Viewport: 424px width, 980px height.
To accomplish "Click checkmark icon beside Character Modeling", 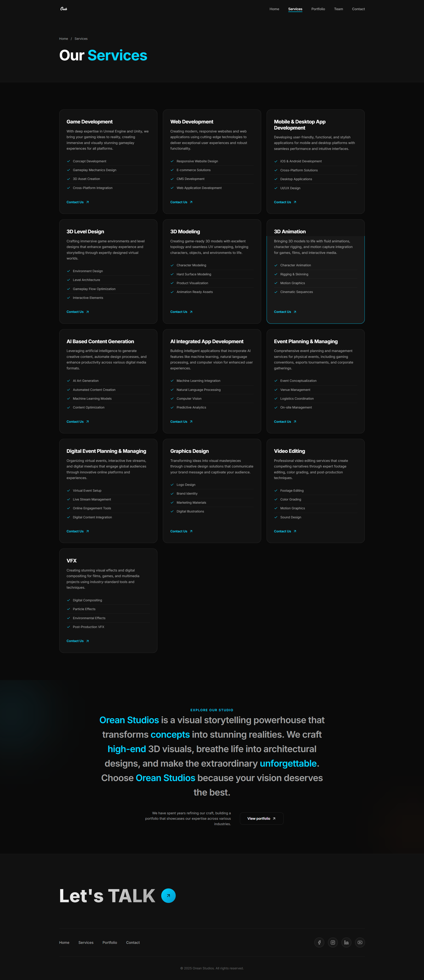I will click(172, 266).
